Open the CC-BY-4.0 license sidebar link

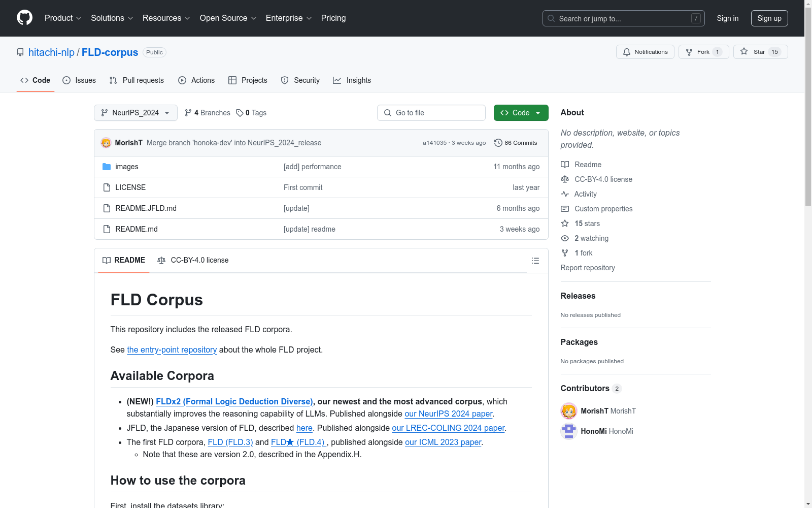click(x=597, y=179)
